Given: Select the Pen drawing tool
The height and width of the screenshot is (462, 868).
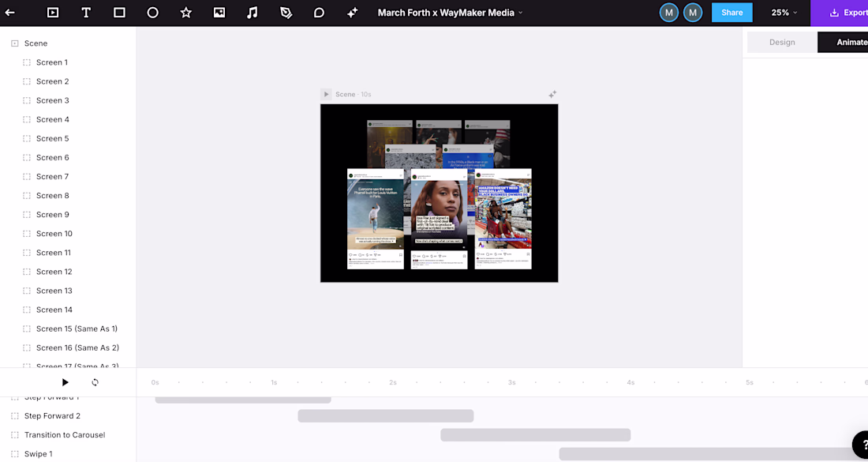Looking at the screenshot, I should [286, 13].
